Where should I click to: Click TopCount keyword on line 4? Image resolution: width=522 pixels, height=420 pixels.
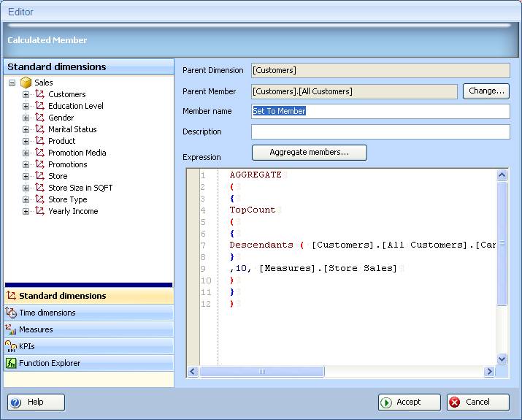click(x=253, y=210)
